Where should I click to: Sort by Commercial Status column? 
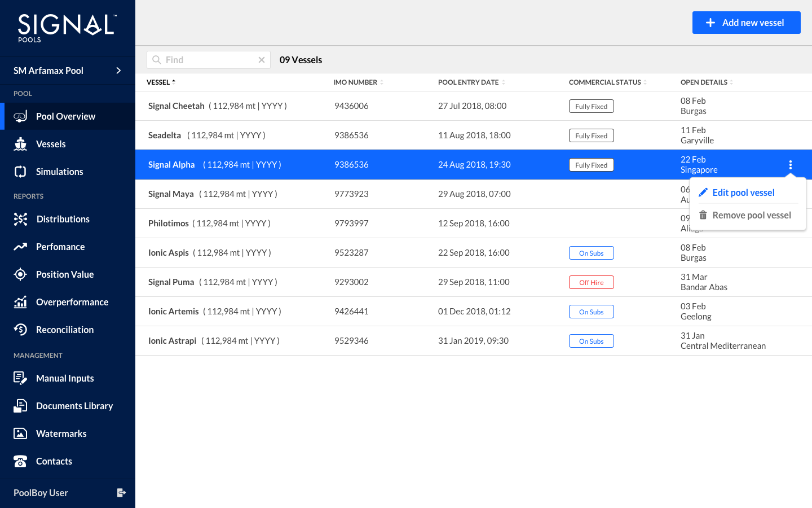tap(607, 82)
